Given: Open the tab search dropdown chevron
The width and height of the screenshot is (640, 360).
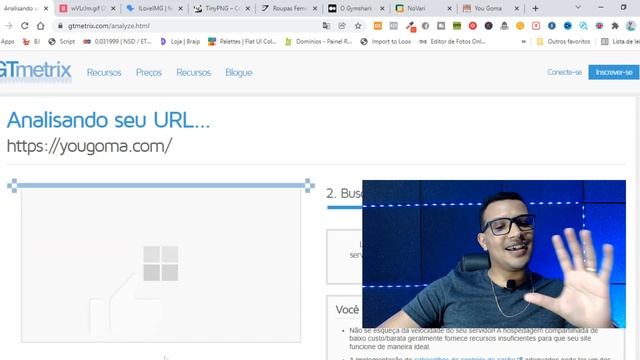Looking at the screenshot, I should tap(578, 7).
